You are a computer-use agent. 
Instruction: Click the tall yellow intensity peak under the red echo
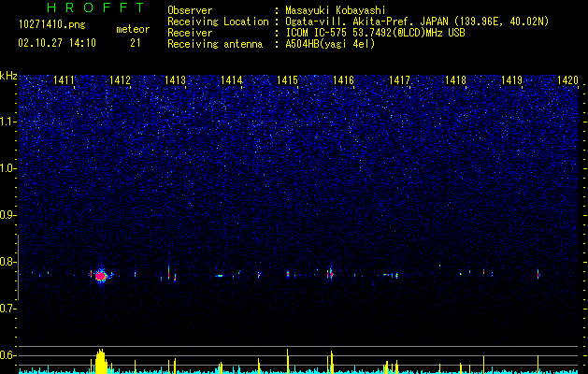point(101,361)
